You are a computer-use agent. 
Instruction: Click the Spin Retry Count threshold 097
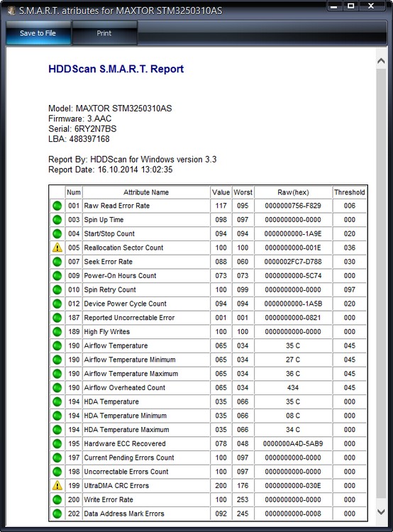[x=350, y=289]
